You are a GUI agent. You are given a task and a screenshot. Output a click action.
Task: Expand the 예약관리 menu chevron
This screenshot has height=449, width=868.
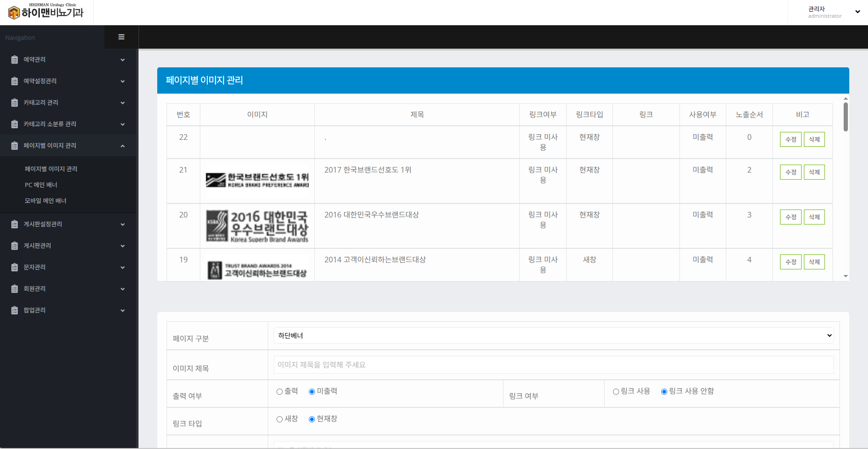123,60
